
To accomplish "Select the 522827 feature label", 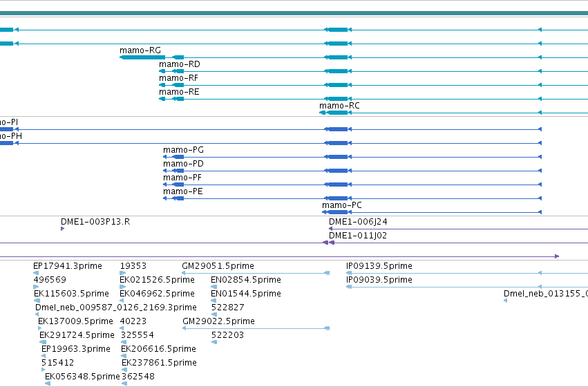I will pos(227,308).
